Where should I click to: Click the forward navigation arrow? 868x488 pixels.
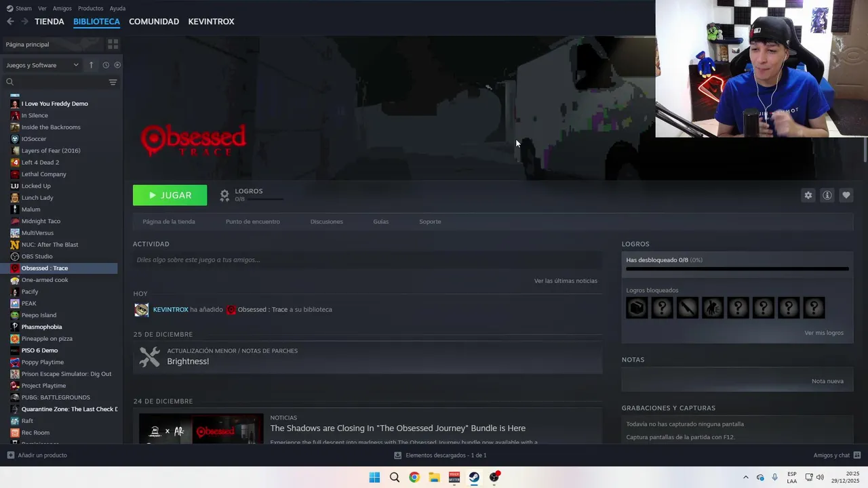coord(24,22)
